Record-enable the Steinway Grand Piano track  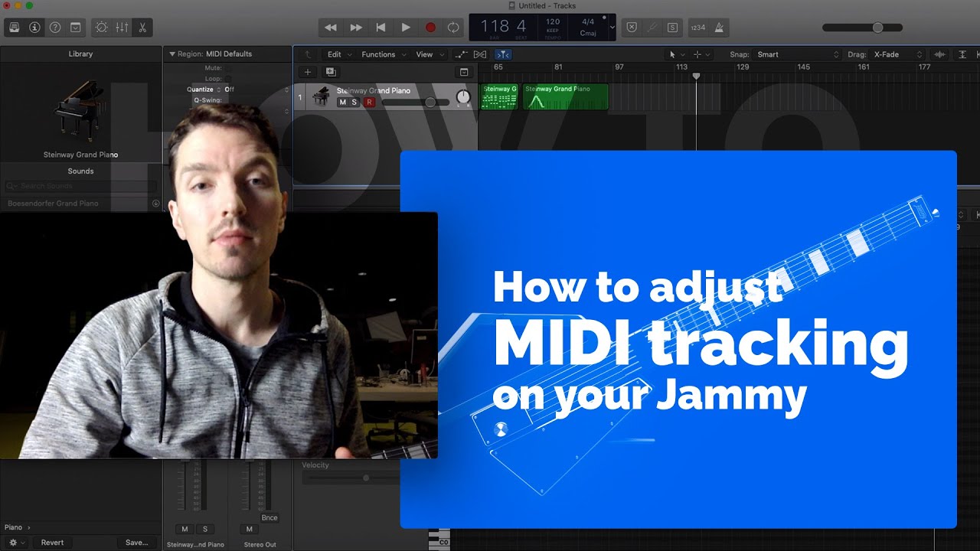tap(370, 103)
